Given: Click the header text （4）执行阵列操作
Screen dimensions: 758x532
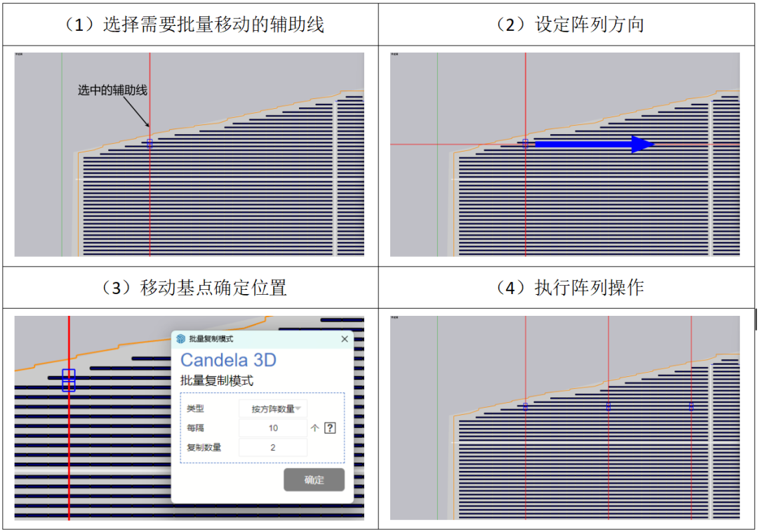Looking at the screenshot, I should coord(569,288).
